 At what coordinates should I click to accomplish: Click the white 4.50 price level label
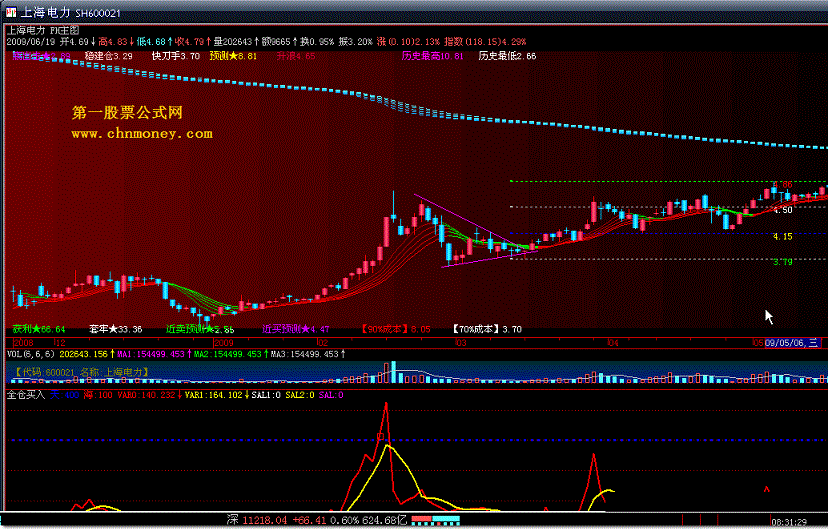tap(783, 210)
